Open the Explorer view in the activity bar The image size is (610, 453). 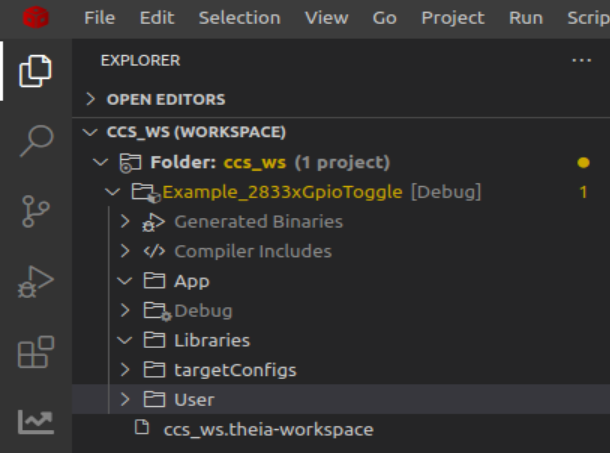(x=35, y=71)
